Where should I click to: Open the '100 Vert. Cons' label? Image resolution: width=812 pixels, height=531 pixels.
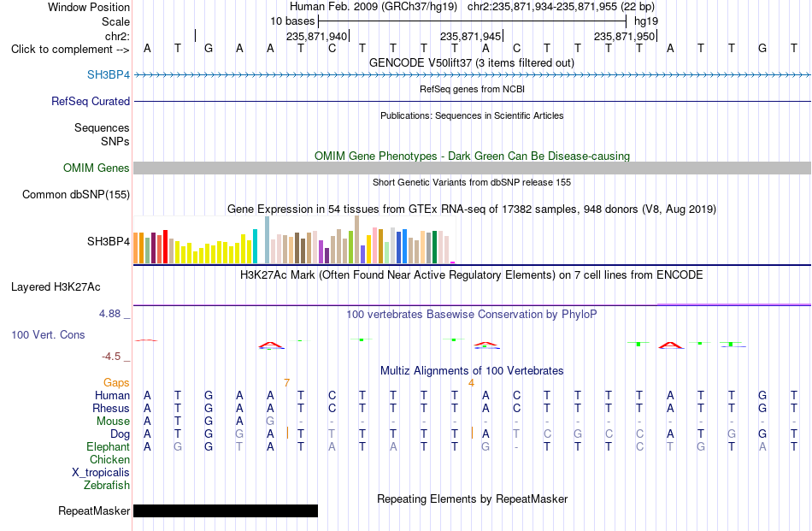48,334
